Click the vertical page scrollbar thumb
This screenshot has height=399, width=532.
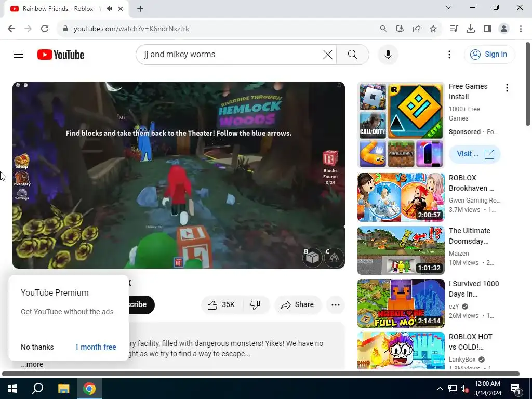tap(528, 84)
